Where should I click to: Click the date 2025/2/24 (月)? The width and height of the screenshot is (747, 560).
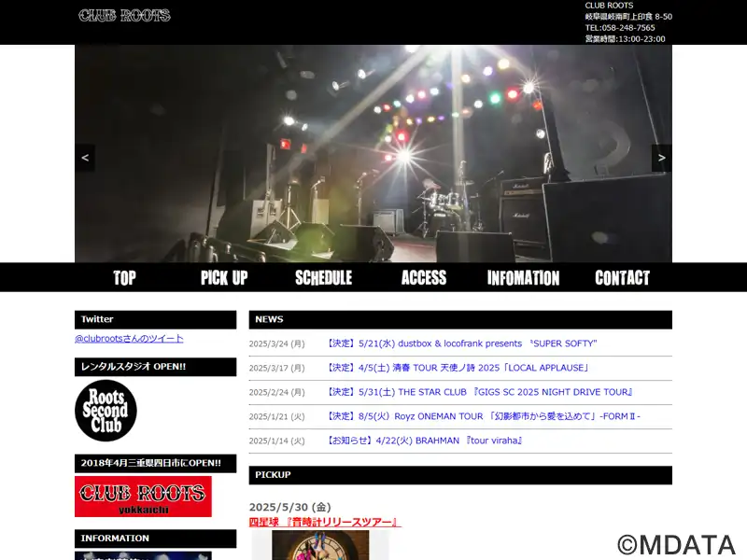(276, 392)
